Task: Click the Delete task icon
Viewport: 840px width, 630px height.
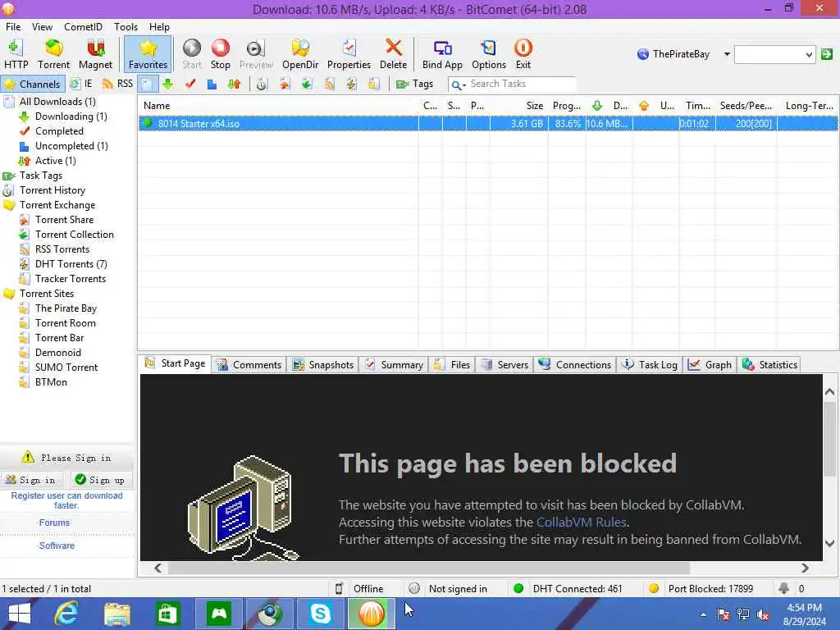Action: (x=393, y=54)
